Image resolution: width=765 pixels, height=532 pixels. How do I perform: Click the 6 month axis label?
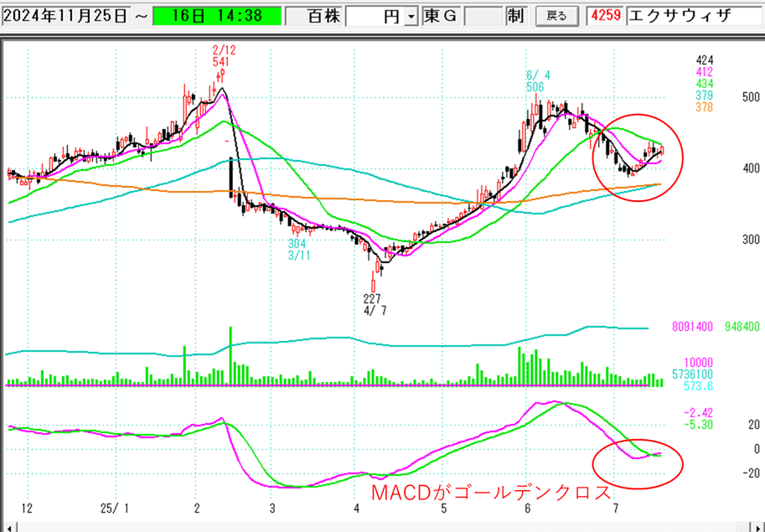(527, 509)
